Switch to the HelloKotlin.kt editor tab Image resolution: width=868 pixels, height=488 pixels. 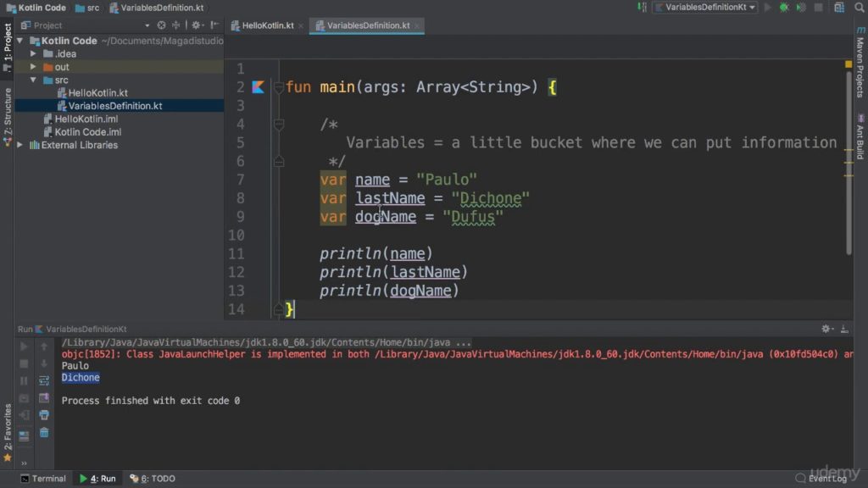point(268,25)
